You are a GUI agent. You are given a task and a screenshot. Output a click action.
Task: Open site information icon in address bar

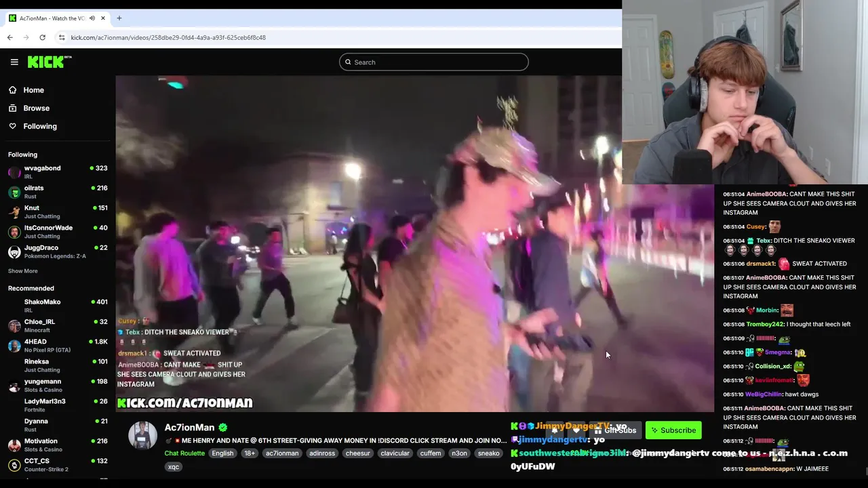(61, 37)
